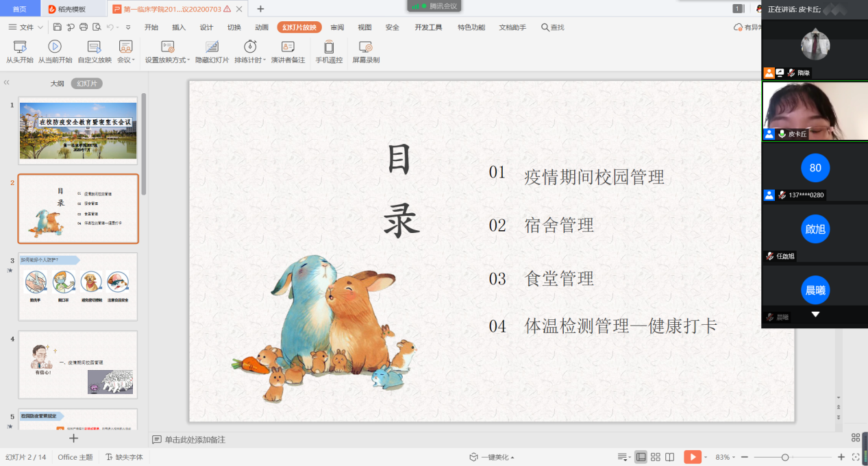868x466 pixels.
Task: Click the undo arrow icon
Action: click(110, 27)
